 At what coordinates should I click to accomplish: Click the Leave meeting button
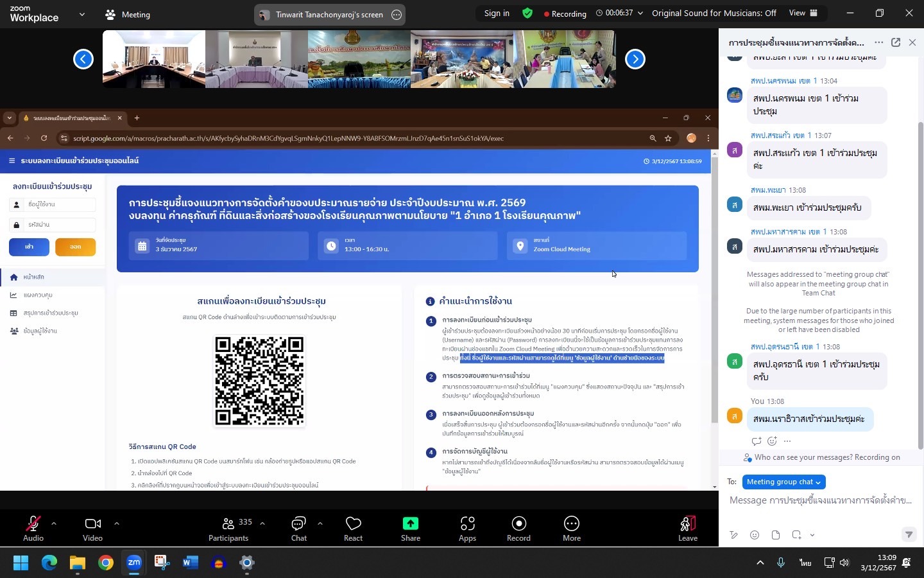point(688,528)
